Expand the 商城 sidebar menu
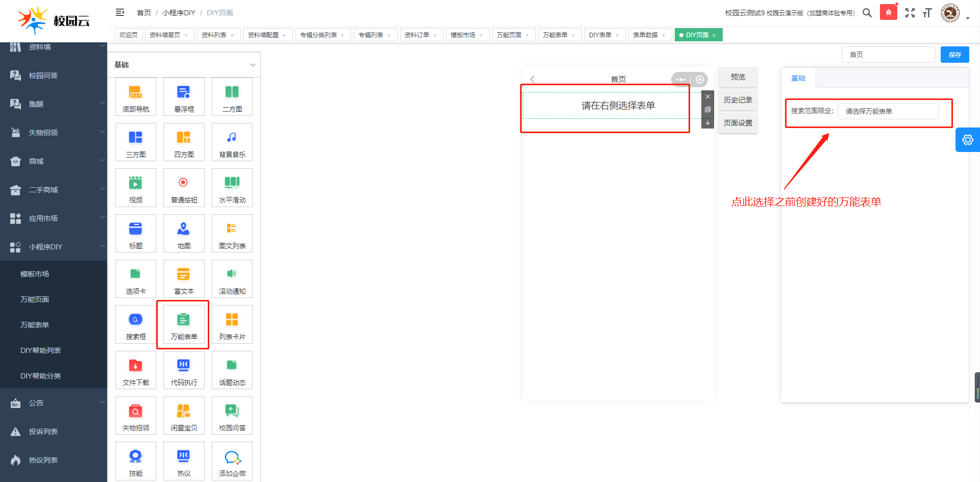This screenshot has height=482, width=980. pyautogui.click(x=54, y=161)
